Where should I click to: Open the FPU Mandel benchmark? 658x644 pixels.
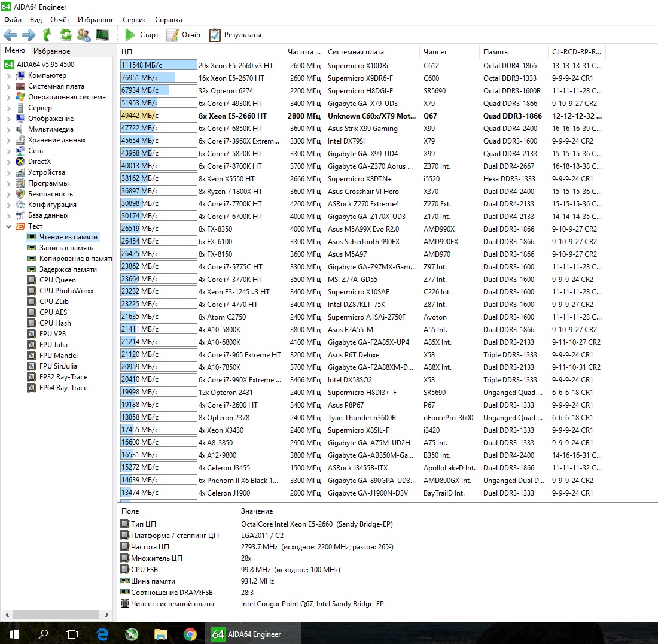click(59, 355)
